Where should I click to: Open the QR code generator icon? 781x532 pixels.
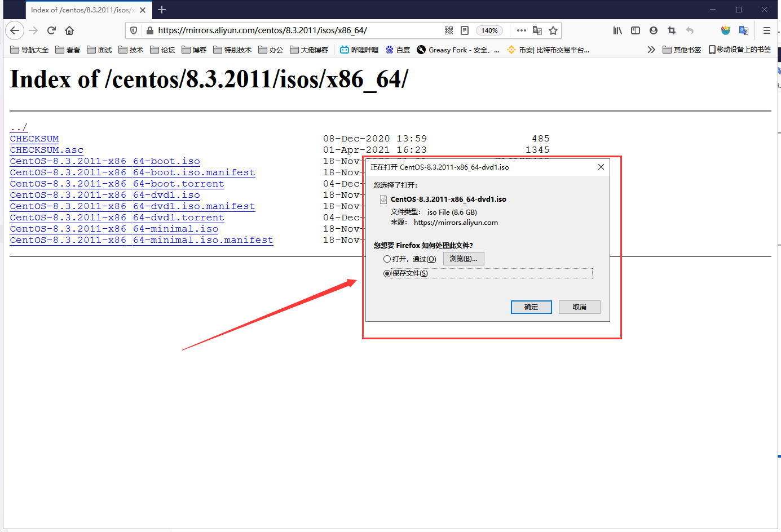coord(449,30)
